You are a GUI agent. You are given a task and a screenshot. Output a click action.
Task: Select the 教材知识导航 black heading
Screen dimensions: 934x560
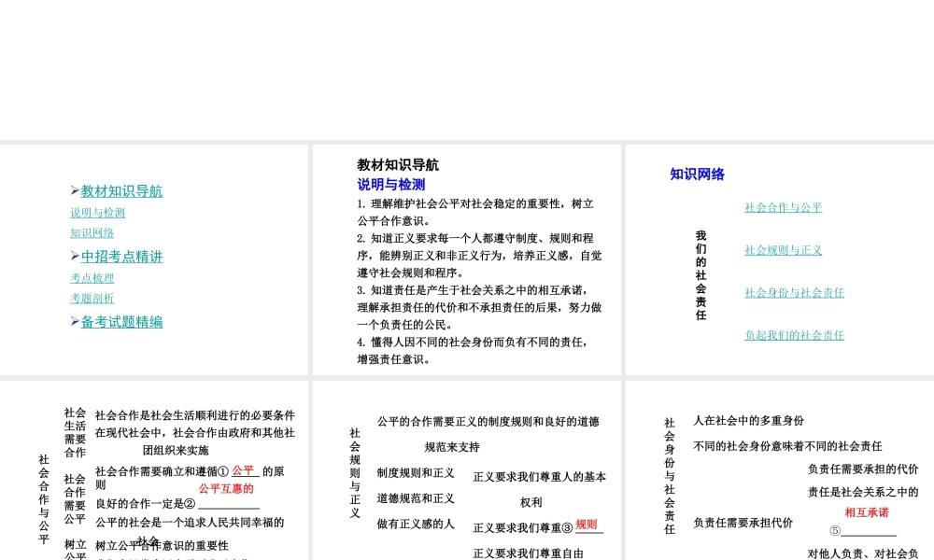pyautogui.click(x=398, y=165)
